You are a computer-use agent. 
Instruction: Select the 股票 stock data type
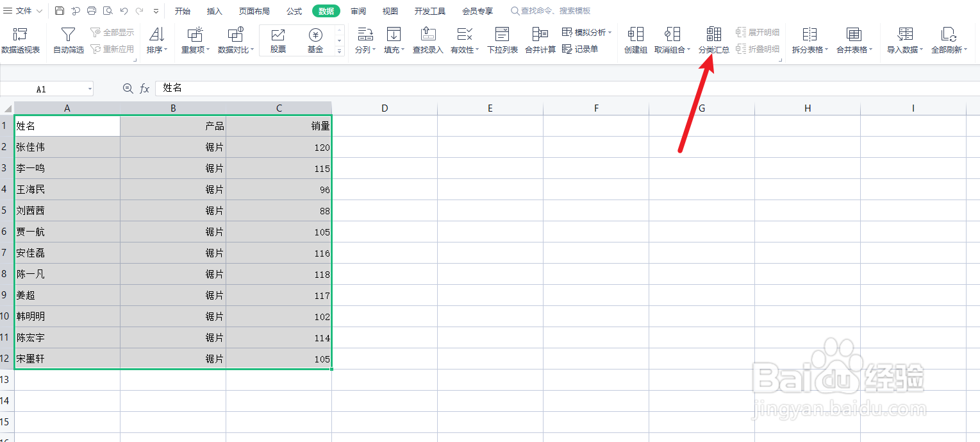(x=278, y=40)
